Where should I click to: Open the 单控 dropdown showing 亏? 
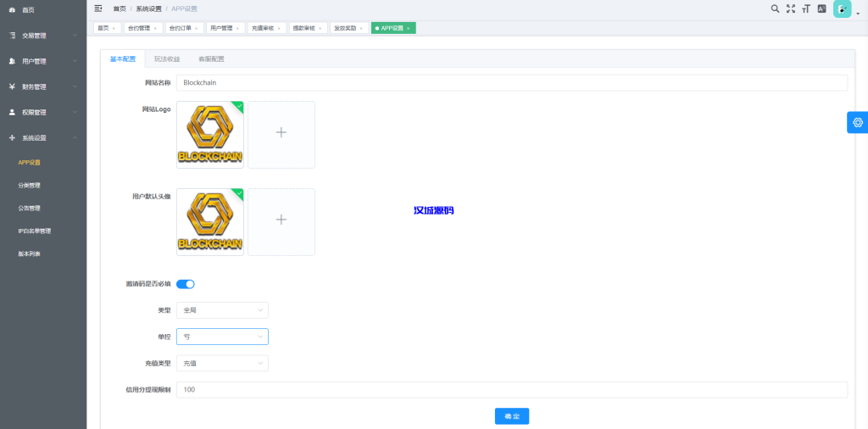tap(222, 337)
